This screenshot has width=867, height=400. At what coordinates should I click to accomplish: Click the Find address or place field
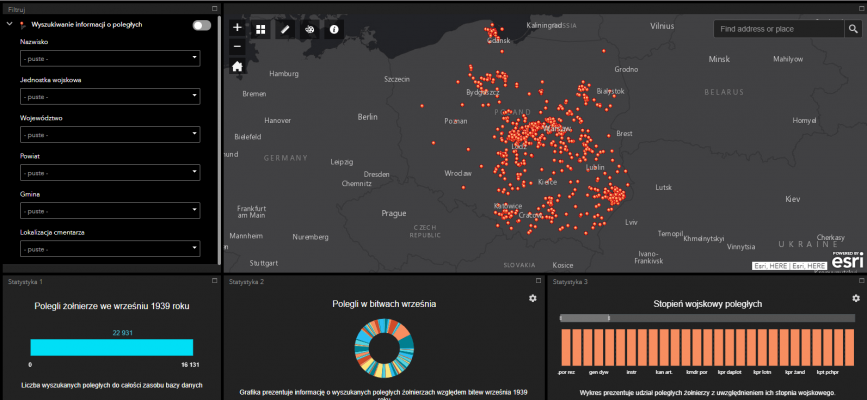click(x=777, y=29)
